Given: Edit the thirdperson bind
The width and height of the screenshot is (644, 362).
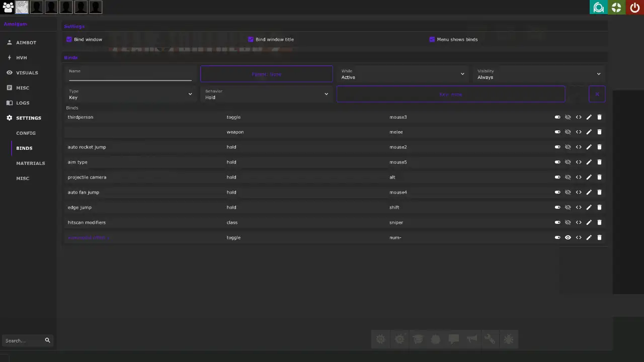Looking at the screenshot, I should pyautogui.click(x=589, y=117).
